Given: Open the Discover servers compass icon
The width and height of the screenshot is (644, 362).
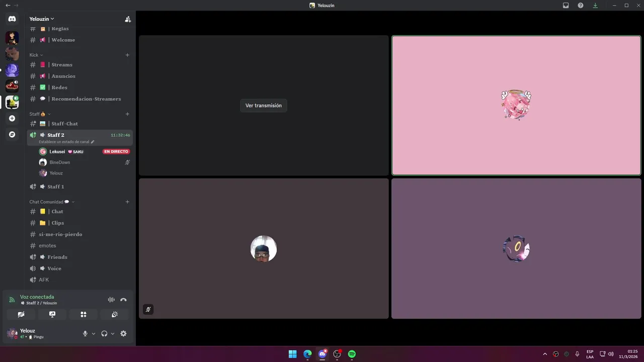Looking at the screenshot, I should pos(12,135).
